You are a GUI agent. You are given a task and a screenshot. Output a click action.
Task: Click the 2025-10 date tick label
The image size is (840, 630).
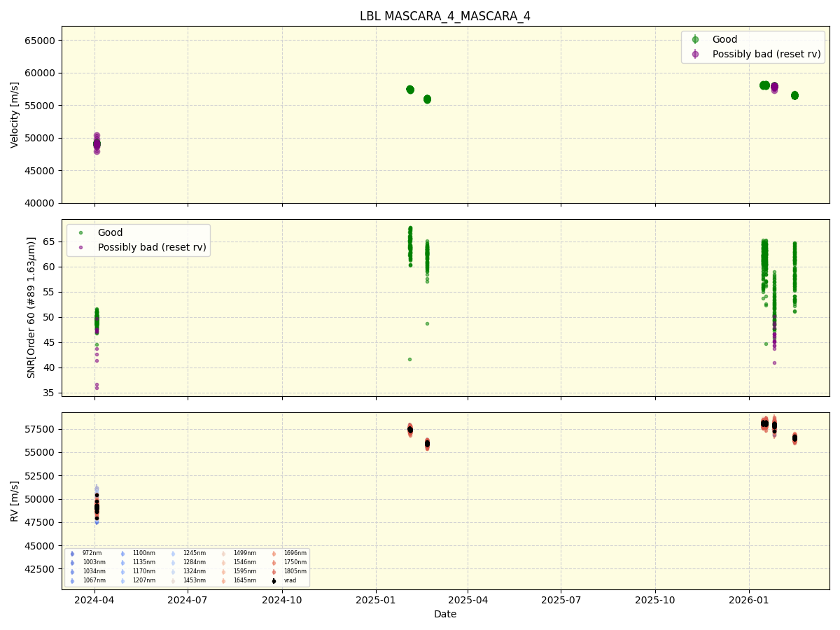(x=655, y=600)
